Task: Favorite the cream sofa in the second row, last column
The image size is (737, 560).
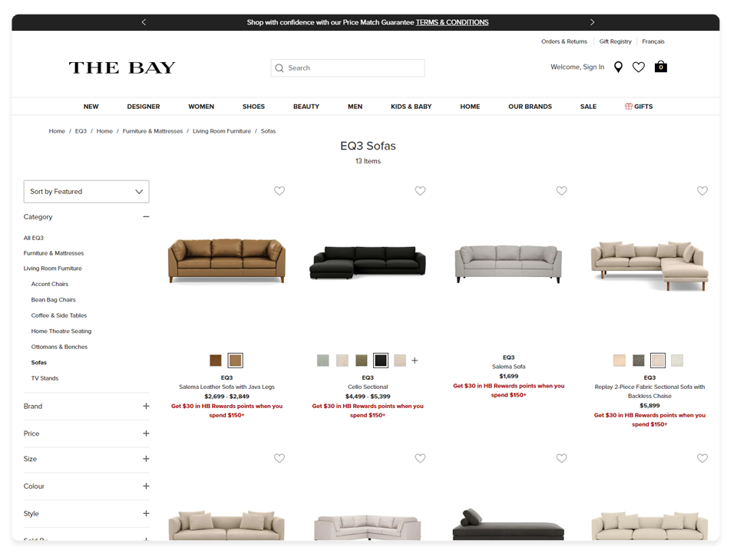Action: (702, 458)
